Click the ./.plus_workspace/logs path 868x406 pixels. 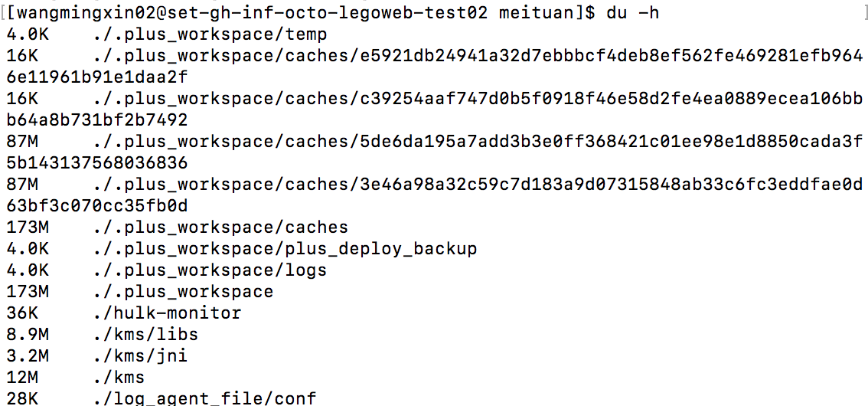(209, 270)
